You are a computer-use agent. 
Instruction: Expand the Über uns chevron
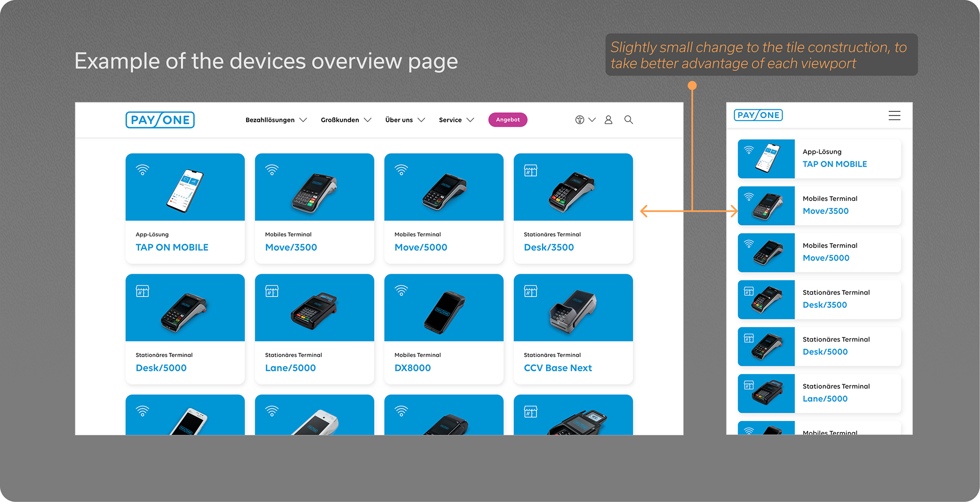422,120
